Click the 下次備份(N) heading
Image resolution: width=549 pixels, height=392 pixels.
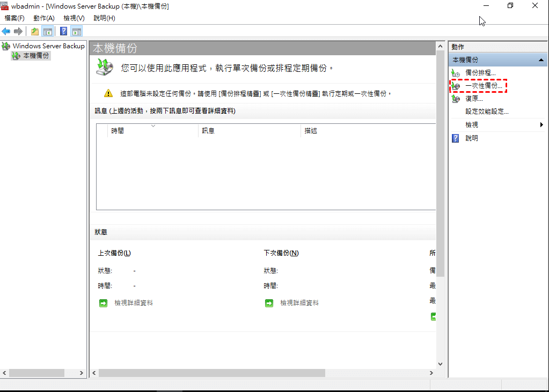[281, 253]
